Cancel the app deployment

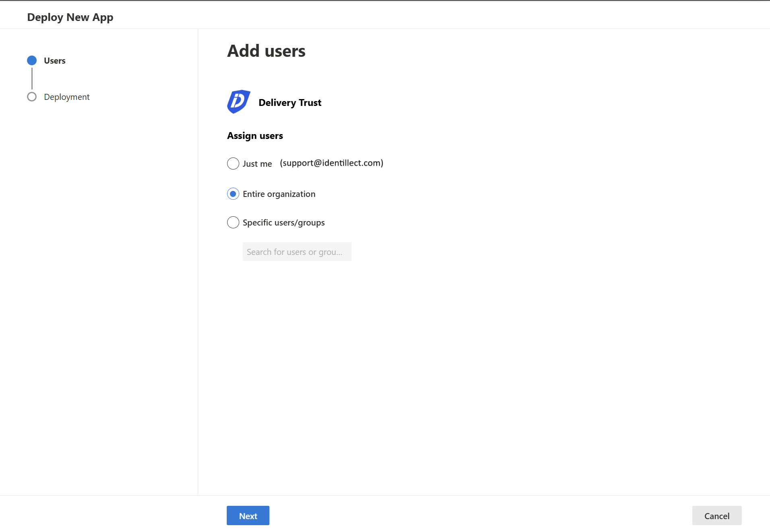717,515
